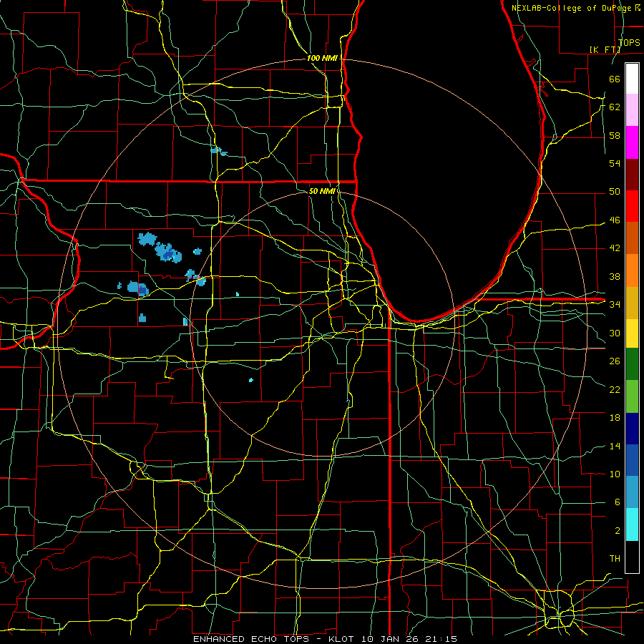Click the 54 value in the legend
This screenshot has width=644, height=644.
point(615,163)
